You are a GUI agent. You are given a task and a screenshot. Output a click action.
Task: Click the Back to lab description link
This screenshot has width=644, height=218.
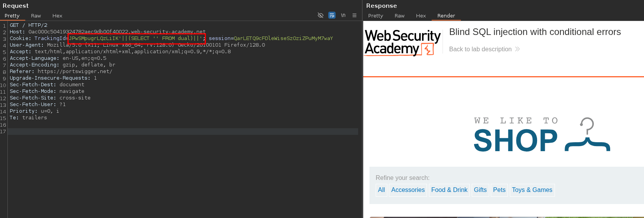[x=480, y=49]
